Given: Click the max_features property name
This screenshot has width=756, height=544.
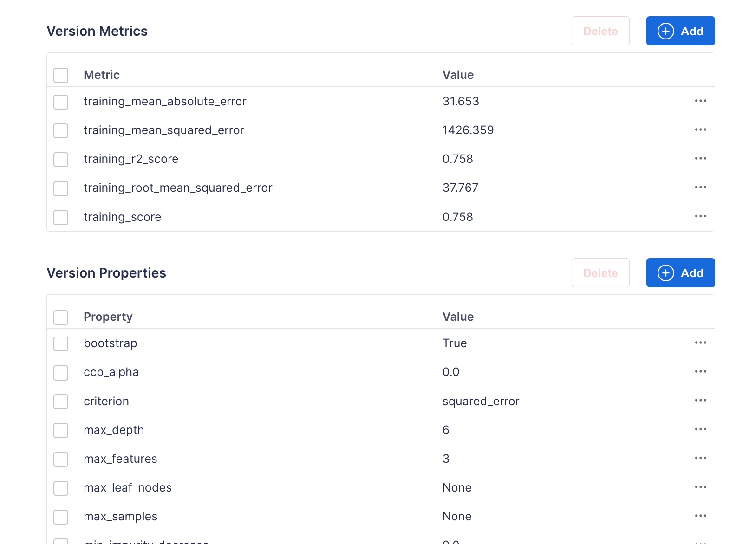Looking at the screenshot, I should click(120, 459).
